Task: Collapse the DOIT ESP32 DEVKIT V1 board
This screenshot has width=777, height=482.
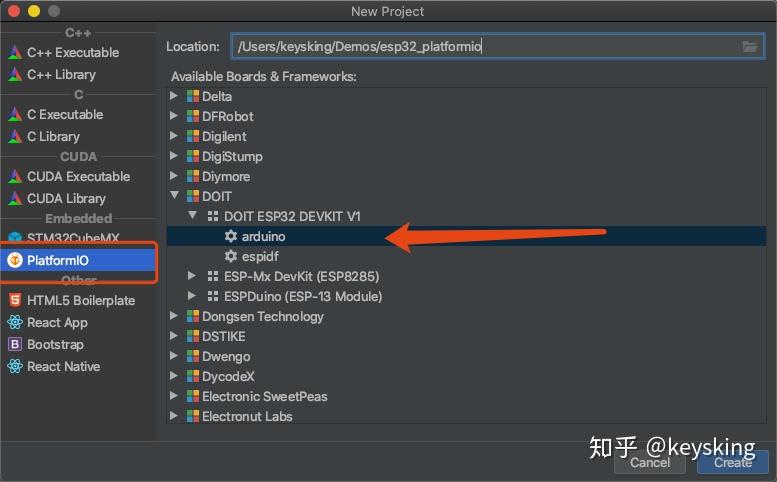Action: [193, 215]
